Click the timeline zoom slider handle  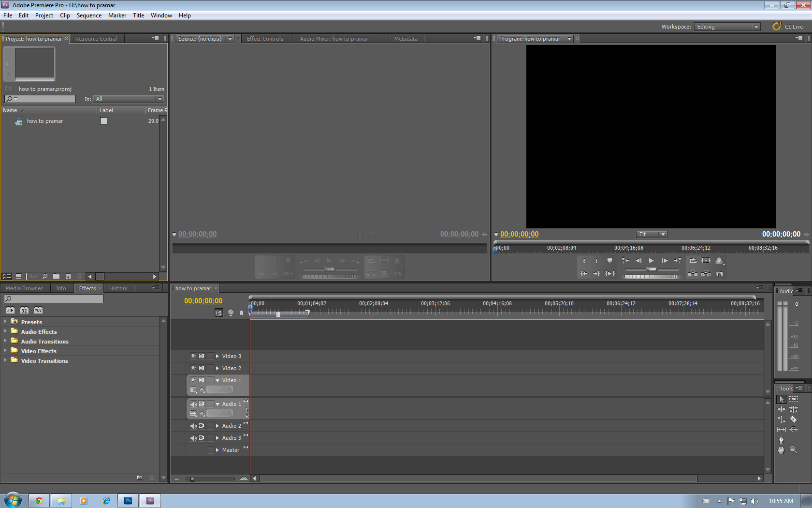coord(192,479)
